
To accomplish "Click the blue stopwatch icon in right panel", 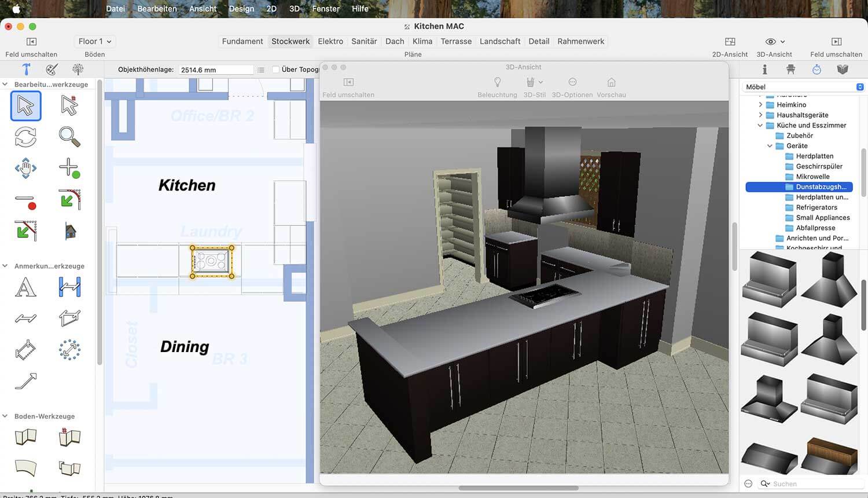I will (816, 69).
